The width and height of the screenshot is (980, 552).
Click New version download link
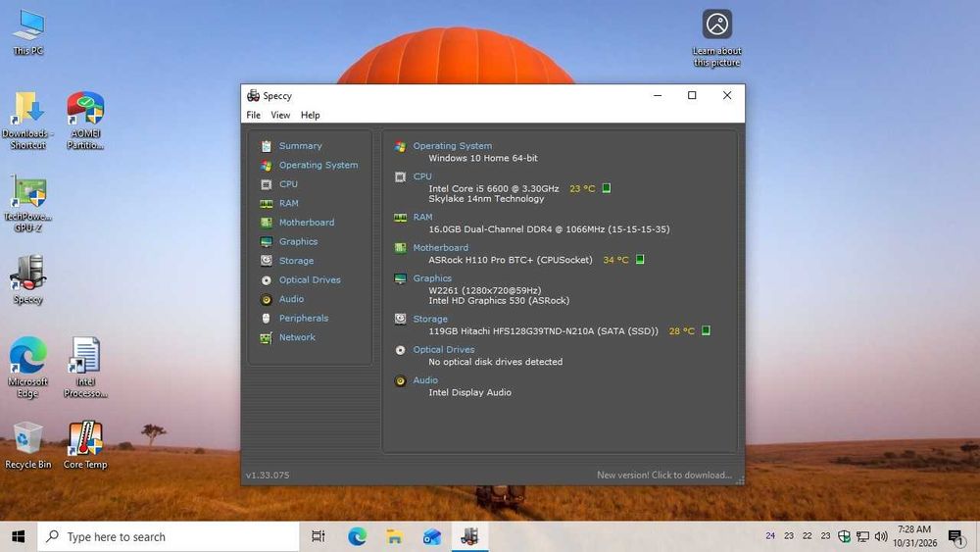[663, 476]
